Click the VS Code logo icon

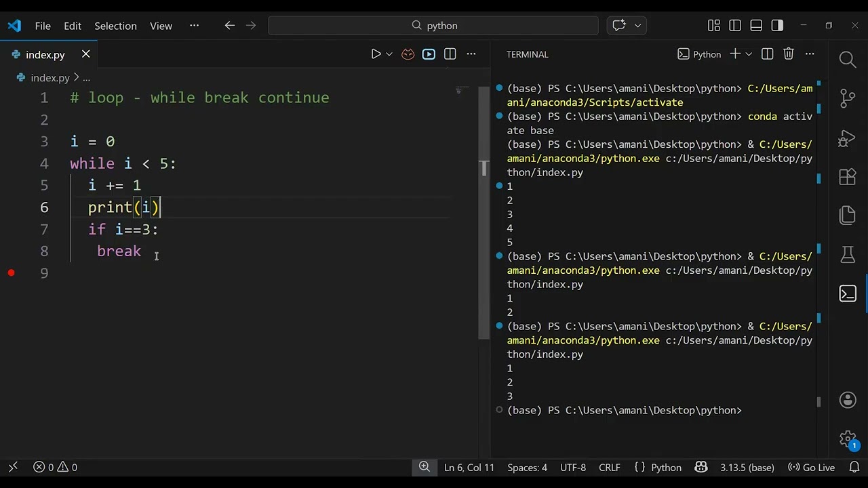[x=14, y=26]
